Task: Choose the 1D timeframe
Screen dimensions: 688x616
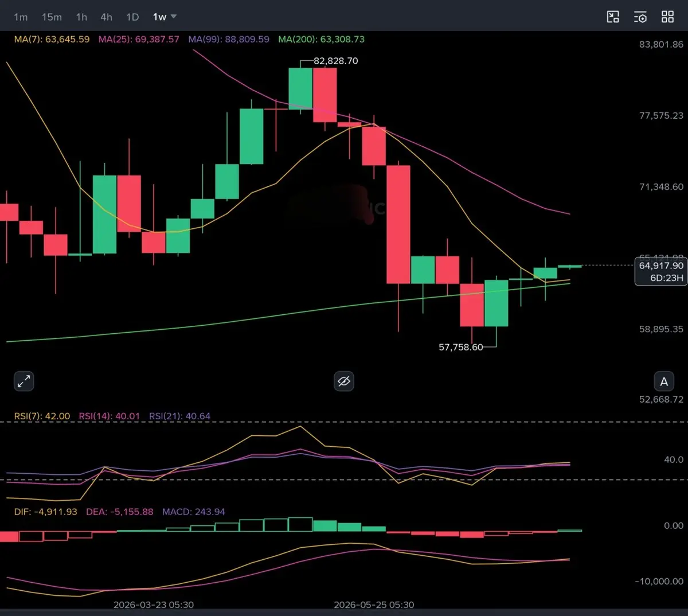Action: click(x=132, y=17)
